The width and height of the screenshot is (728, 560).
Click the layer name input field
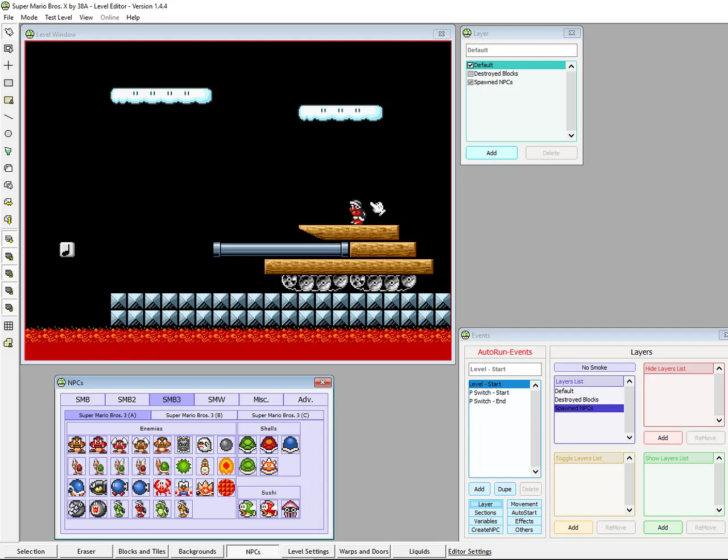(522, 50)
